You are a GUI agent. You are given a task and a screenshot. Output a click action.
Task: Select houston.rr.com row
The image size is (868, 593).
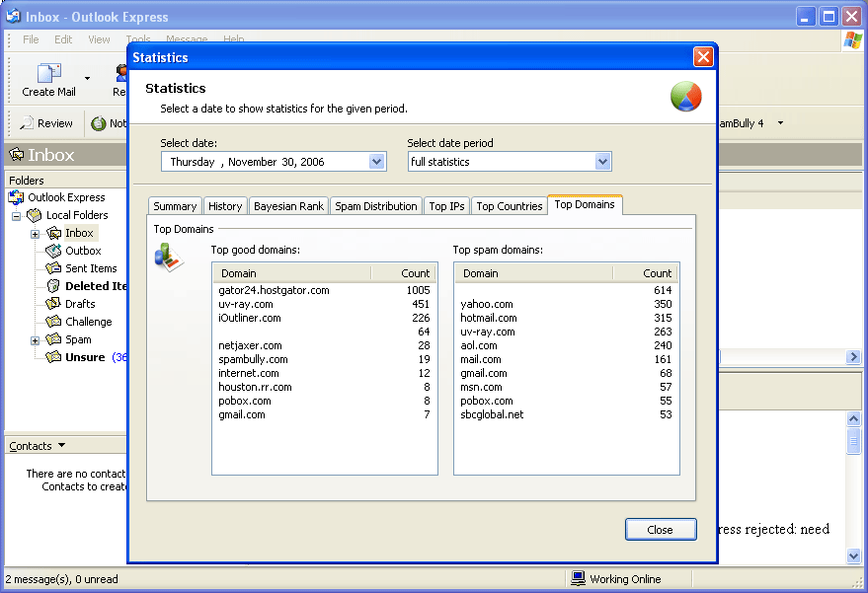pos(325,387)
